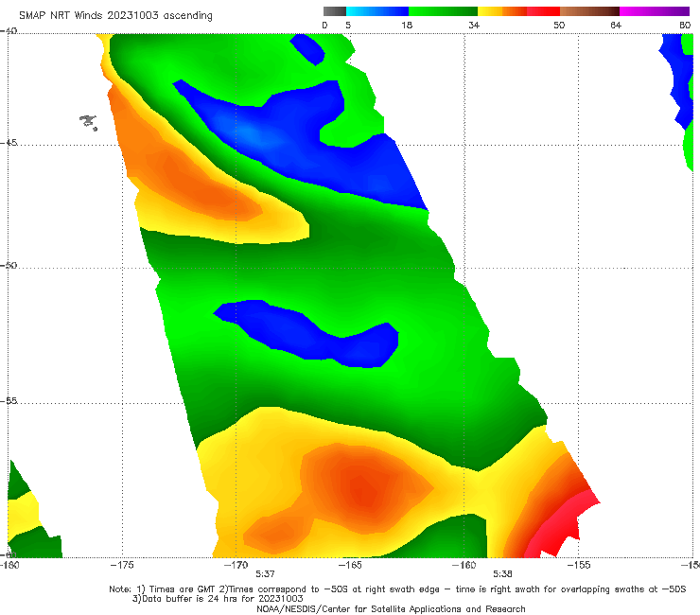Click the brown segment of the colorbar
Screen dimensions: 700x615
coord(589,11)
